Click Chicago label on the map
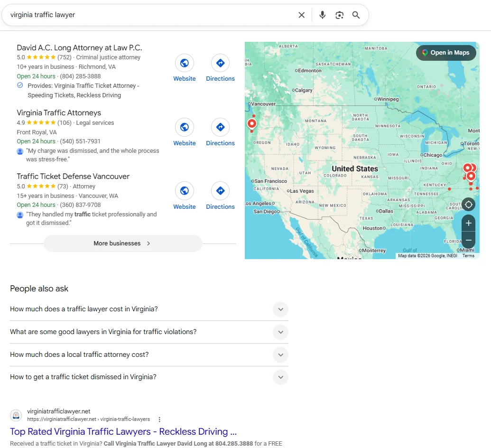The width and height of the screenshot is (491, 448). (x=433, y=155)
